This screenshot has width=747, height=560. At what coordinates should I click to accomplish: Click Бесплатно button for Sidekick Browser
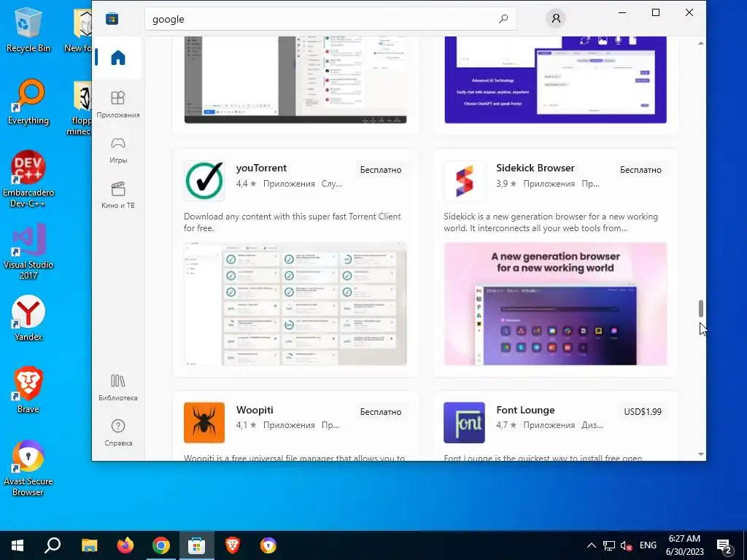[x=640, y=170]
